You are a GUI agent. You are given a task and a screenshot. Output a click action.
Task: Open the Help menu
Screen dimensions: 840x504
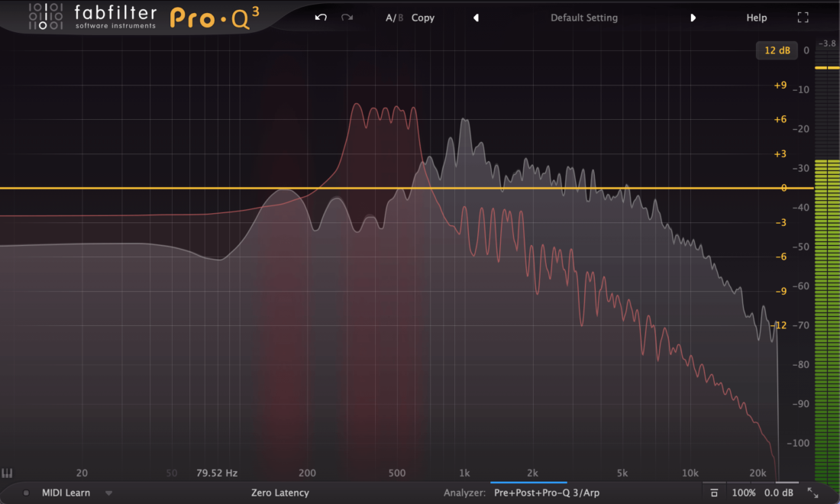[x=757, y=18]
